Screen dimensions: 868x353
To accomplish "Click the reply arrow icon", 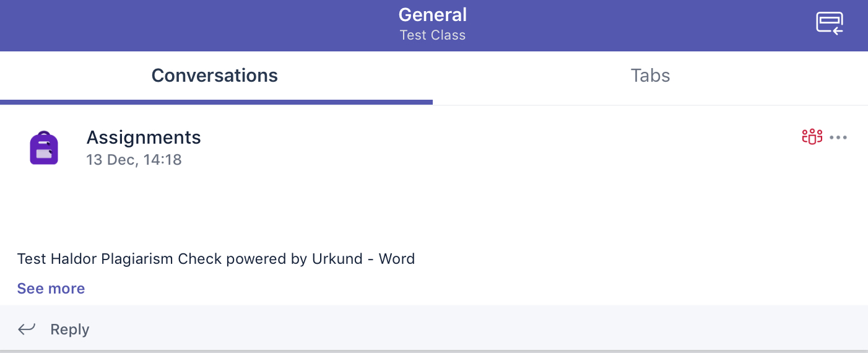I will pyautogui.click(x=27, y=329).
